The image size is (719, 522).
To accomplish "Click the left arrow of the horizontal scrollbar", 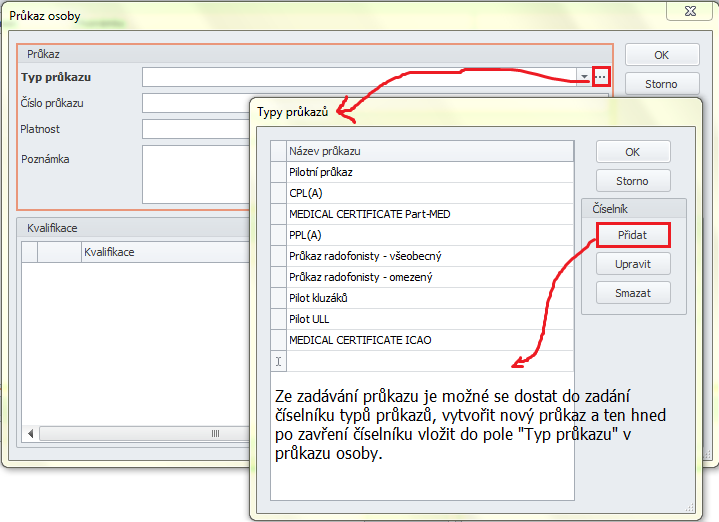I will pyautogui.click(x=31, y=433).
